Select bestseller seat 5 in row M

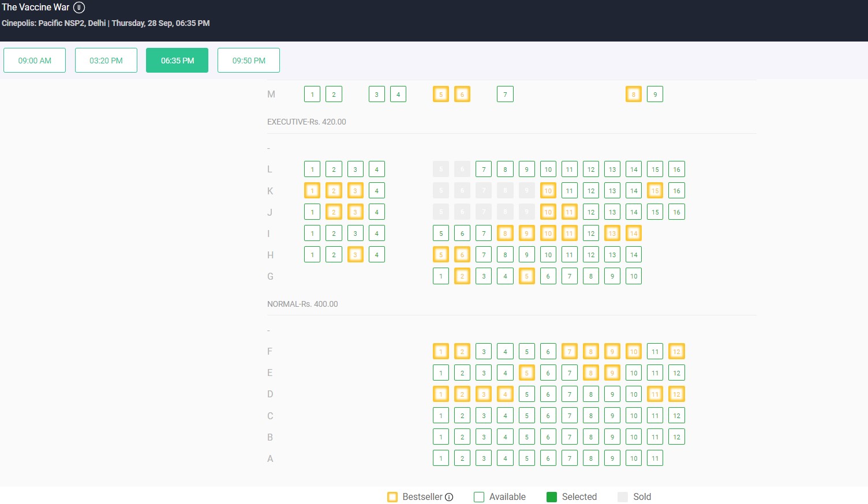tap(441, 95)
